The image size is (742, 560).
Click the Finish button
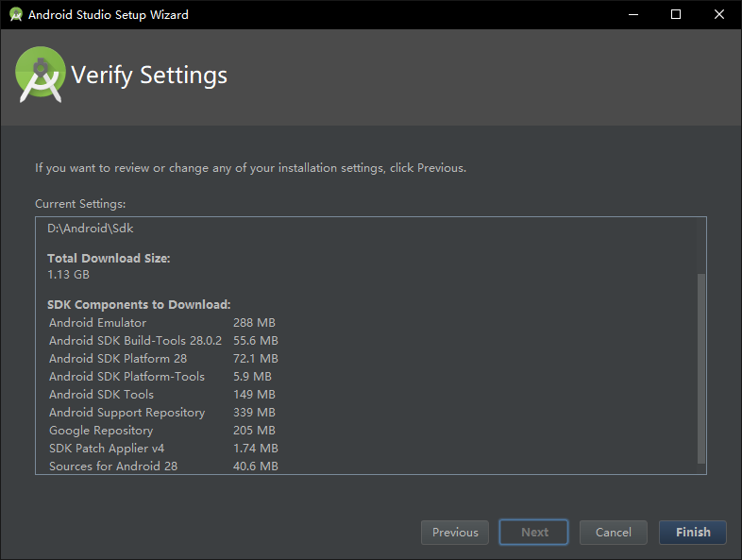(x=692, y=532)
